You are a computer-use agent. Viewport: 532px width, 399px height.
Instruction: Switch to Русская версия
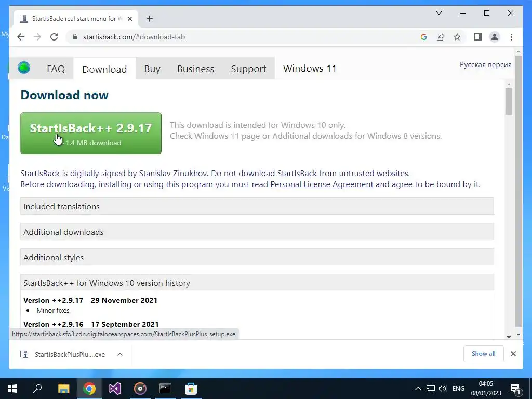click(x=486, y=64)
